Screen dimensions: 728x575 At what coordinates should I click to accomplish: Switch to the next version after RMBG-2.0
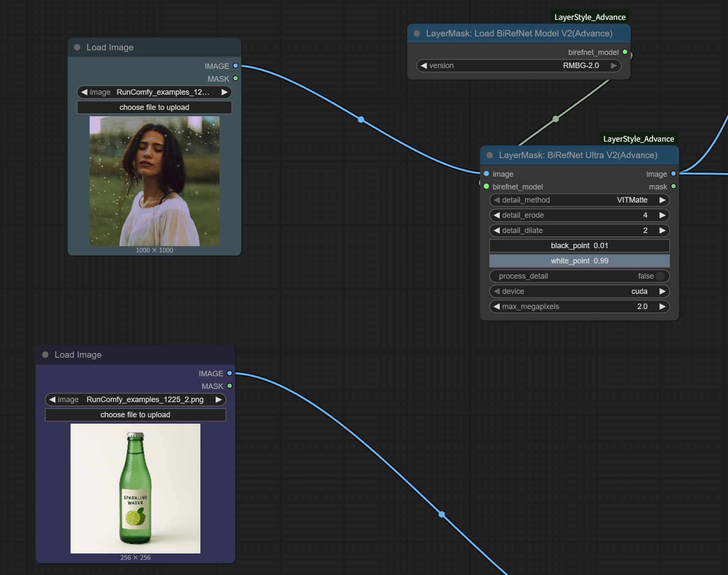(614, 66)
